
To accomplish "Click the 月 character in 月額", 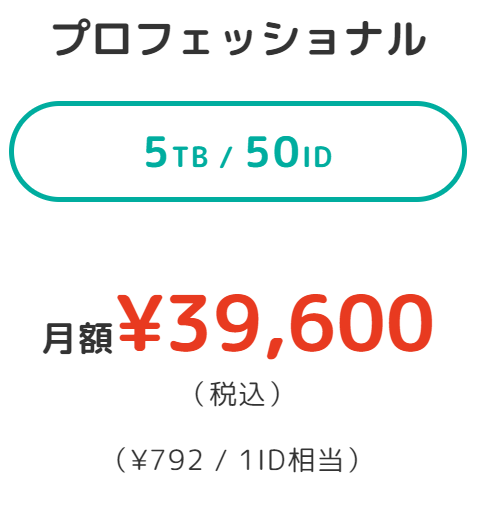I will [x=59, y=338].
